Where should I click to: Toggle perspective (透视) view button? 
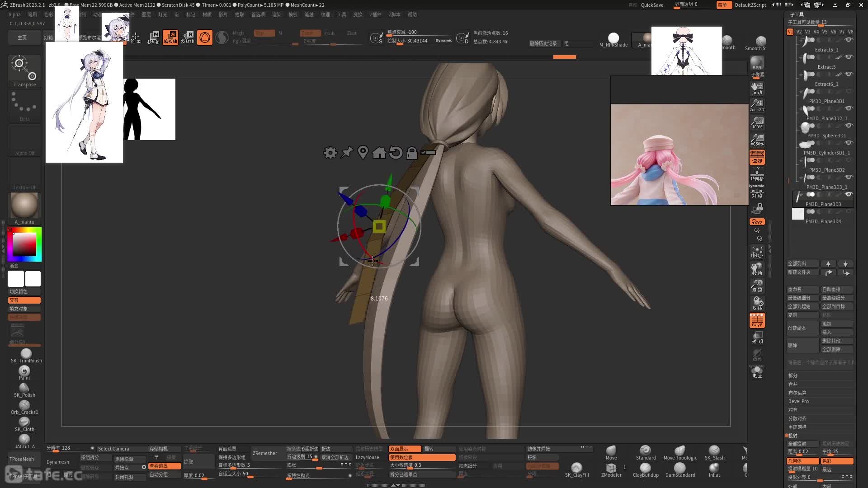tap(757, 157)
